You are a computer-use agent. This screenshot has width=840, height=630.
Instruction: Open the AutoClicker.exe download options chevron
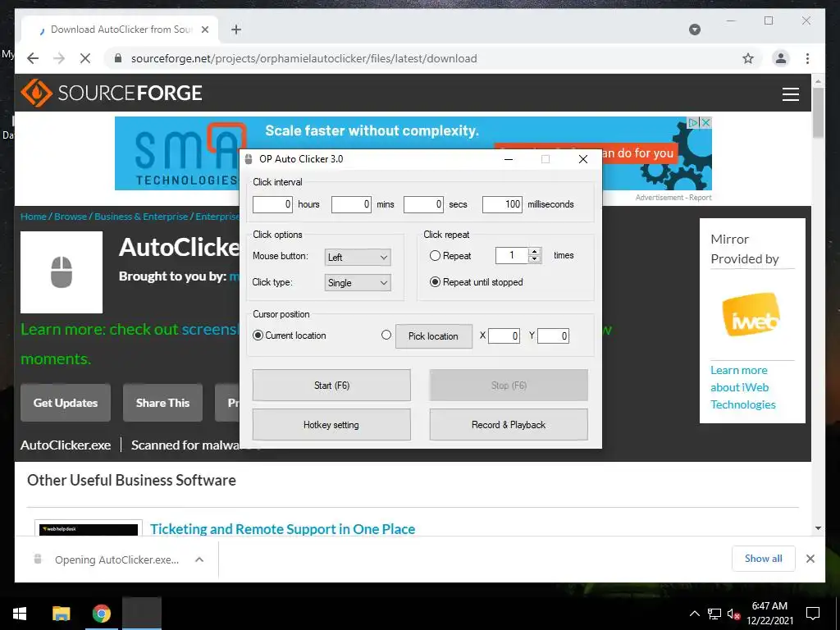[x=199, y=559]
